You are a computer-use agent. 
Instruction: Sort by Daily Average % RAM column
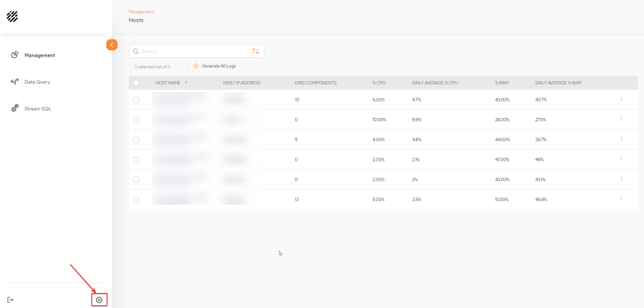[558, 83]
